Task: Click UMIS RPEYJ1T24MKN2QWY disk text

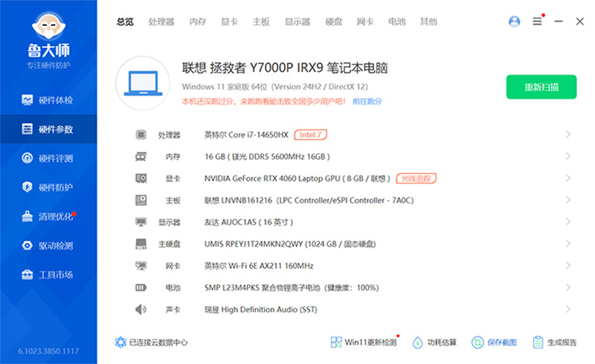Action: click(290, 244)
